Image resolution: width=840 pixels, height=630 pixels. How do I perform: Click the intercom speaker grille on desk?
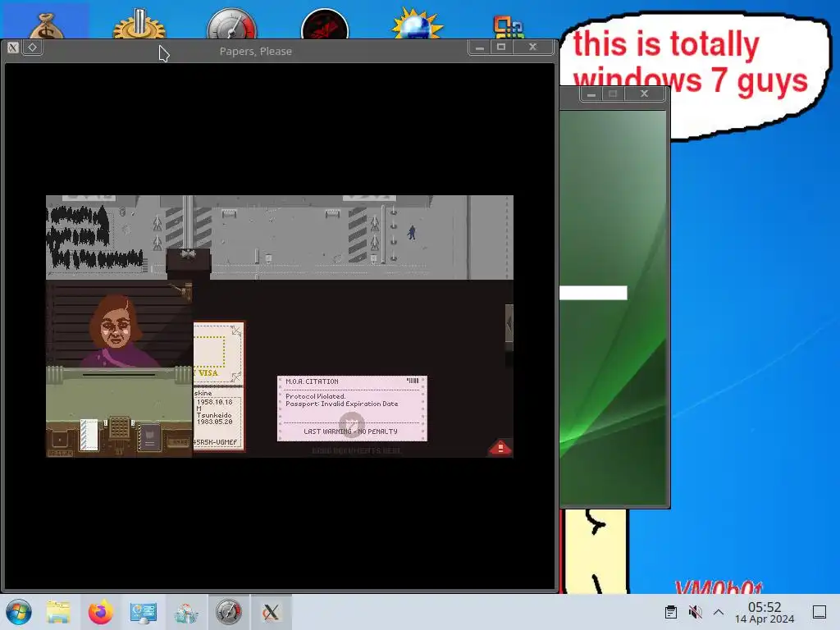pos(119,428)
